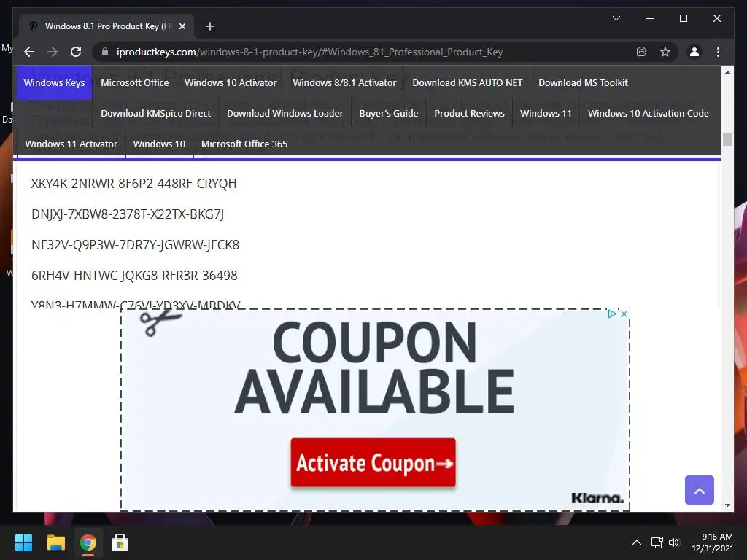Click the Klarna logo in ad
The image size is (747, 560).
[x=597, y=498]
